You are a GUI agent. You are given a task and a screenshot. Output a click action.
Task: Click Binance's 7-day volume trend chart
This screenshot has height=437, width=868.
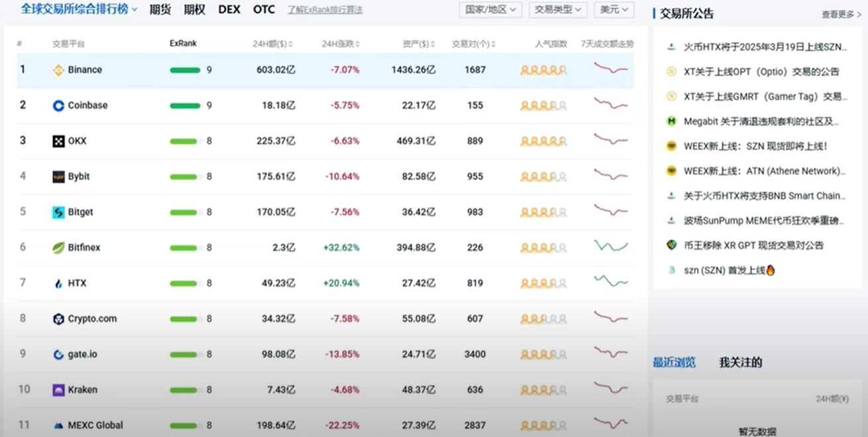pos(611,68)
